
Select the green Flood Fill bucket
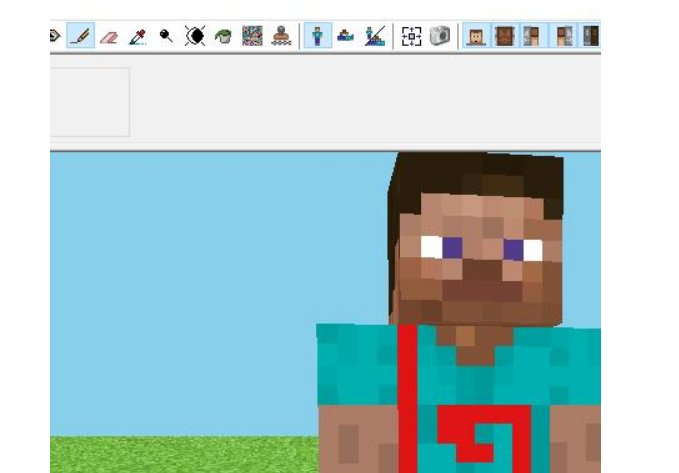(223, 36)
